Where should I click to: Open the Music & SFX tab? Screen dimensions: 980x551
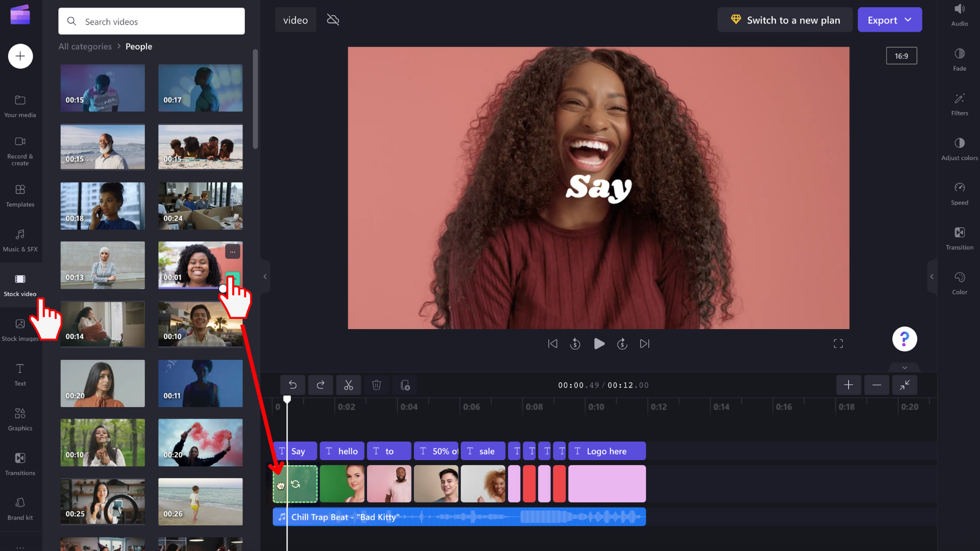click(20, 240)
